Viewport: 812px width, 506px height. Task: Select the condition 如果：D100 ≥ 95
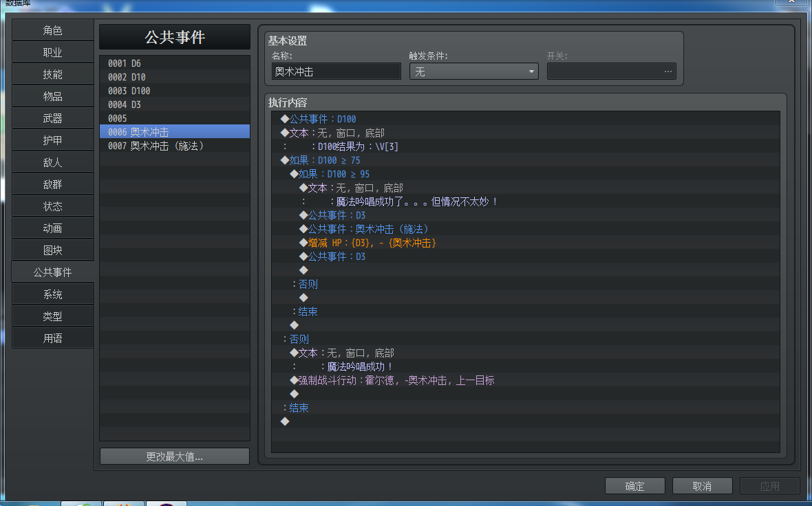click(x=526, y=174)
